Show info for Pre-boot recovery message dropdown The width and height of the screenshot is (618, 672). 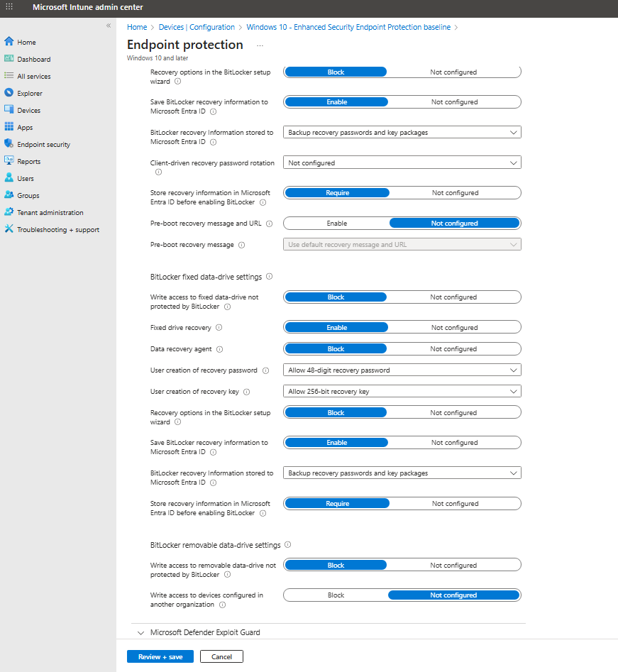242,245
